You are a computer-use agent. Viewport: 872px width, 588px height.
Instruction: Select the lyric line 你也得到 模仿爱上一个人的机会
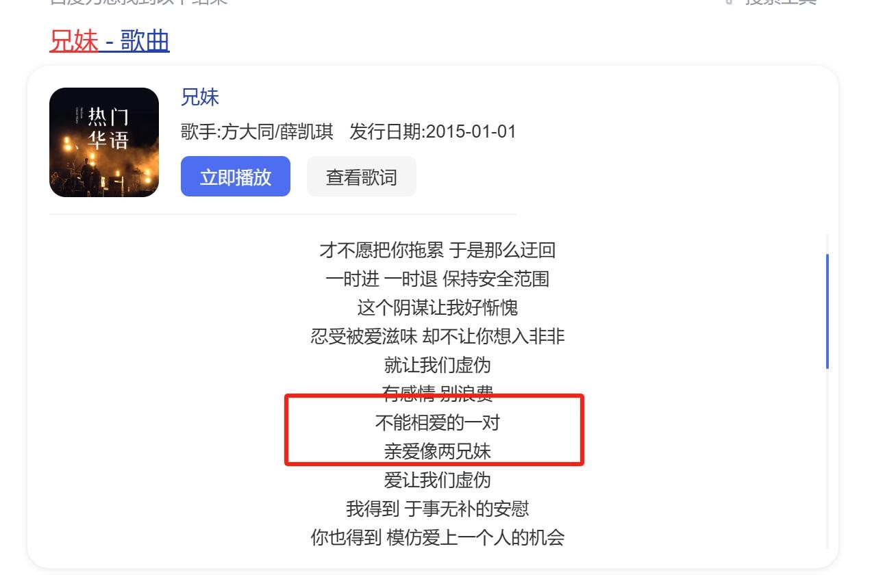[x=437, y=537]
